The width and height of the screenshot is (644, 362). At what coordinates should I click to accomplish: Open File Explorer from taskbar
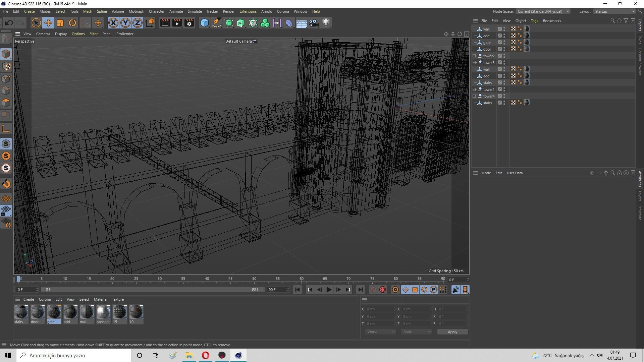click(189, 355)
